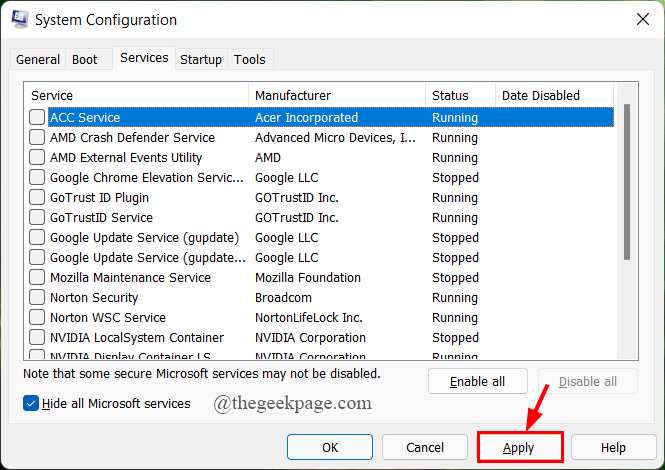Select the ACC Service row name
This screenshot has height=470, width=665.
(85, 118)
